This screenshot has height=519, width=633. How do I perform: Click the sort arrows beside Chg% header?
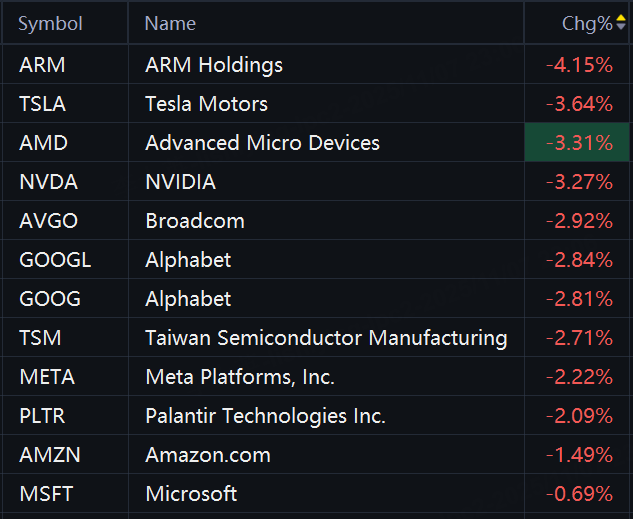coord(621,23)
